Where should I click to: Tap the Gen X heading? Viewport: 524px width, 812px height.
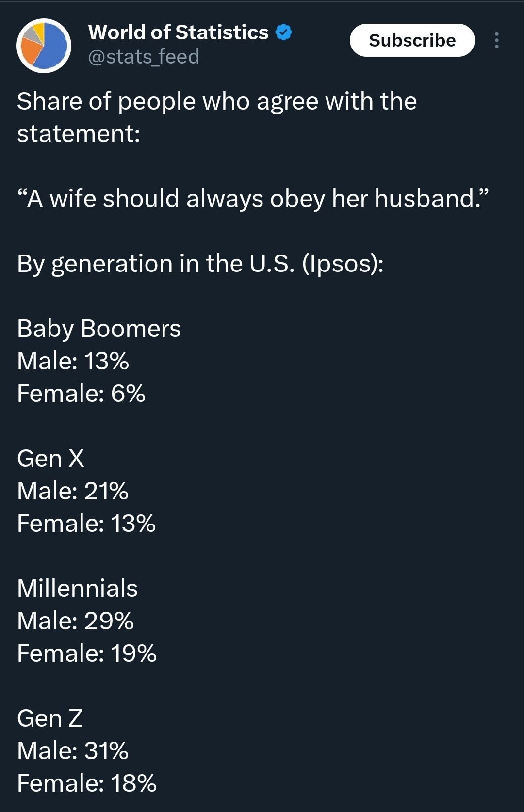[50, 459]
